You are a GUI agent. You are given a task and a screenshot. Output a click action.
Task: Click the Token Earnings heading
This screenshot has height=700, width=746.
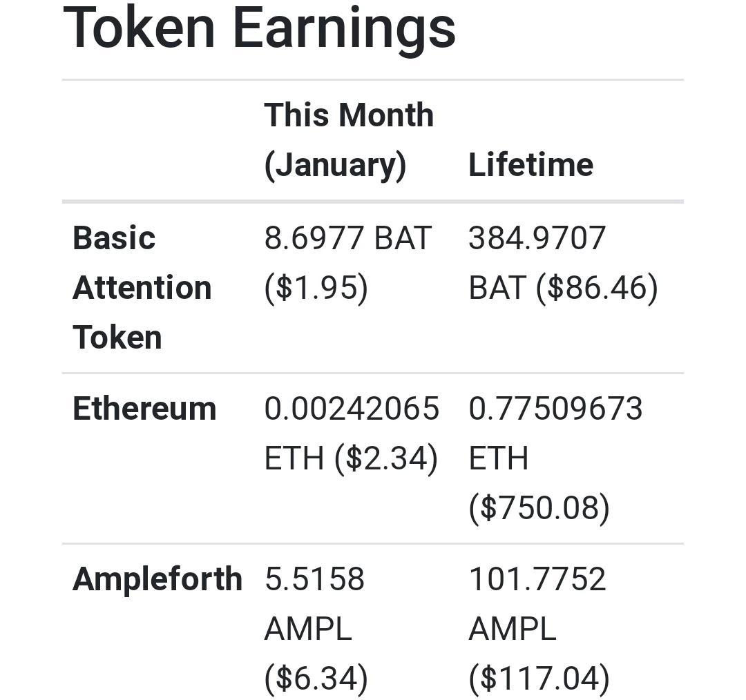tap(259, 28)
